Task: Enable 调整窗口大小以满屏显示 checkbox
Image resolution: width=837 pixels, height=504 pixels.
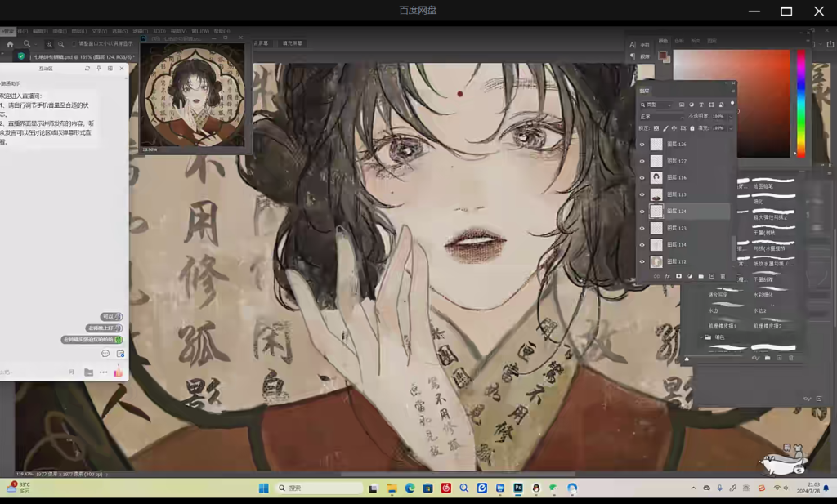Action: 74,44
